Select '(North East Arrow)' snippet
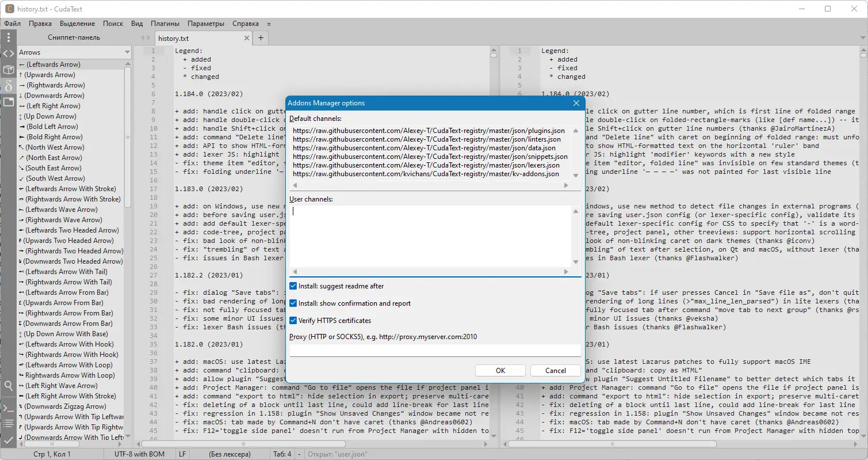 pyautogui.click(x=71, y=158)
